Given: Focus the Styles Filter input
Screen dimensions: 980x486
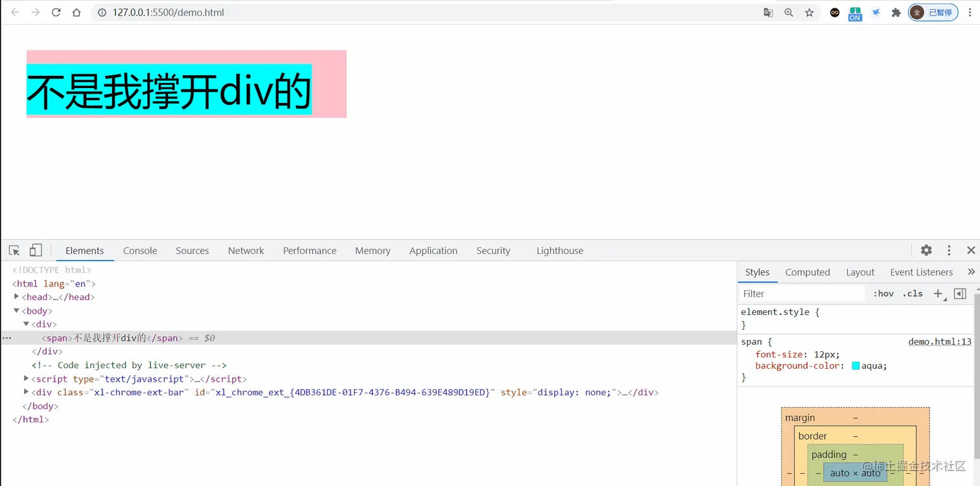Looking at the screenshot, I should pyautogui.click(x=802, y=294).
